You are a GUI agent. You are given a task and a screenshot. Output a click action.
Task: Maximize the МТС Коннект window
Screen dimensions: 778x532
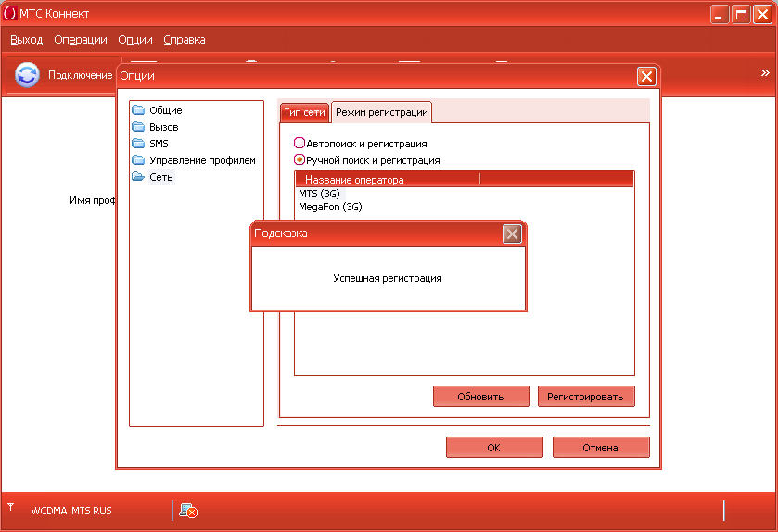coord(741,14)
